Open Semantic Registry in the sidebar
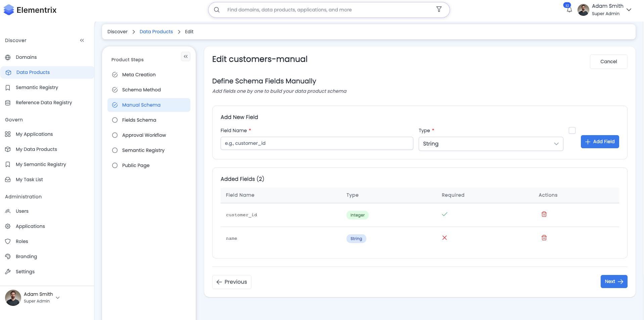 pyautogui.click(x=37, y=87)
